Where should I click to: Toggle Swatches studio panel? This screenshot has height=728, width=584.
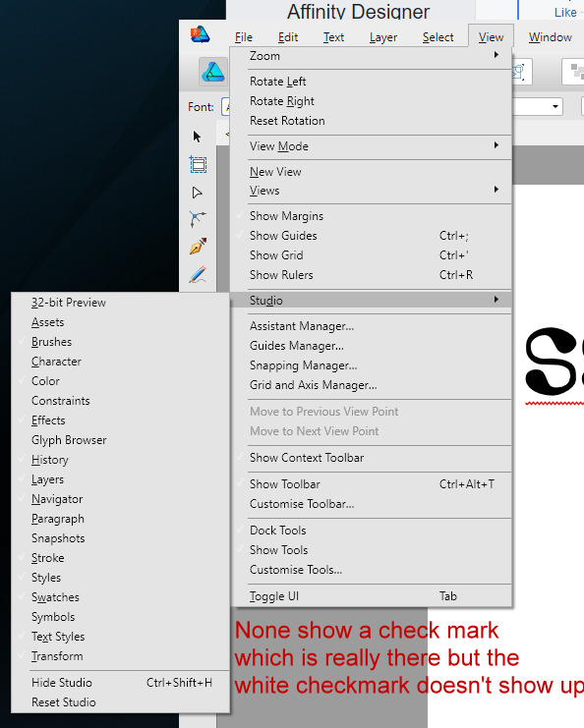click(x=120, y=597)
